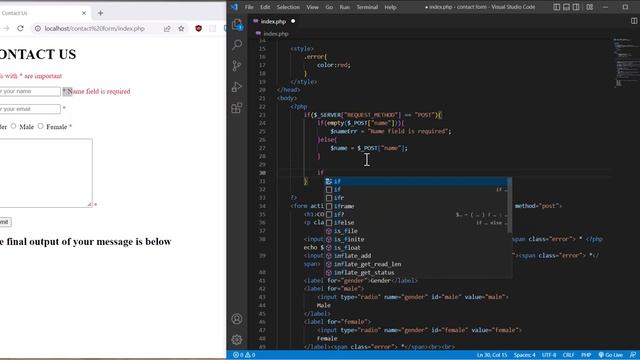The width and height of the screenshot is (640, 360).
Task: Click the email input field on the webpage
Action: tap(29, 109)
